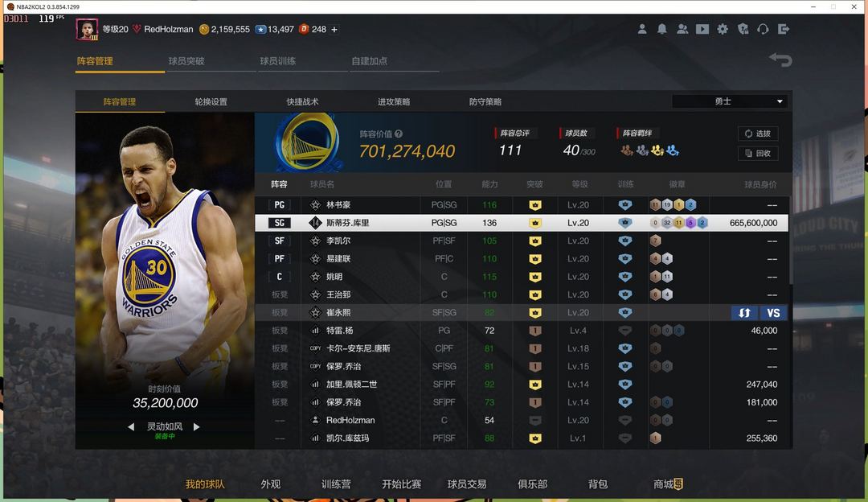Open the 轮换设置 sub-tab

211,102
